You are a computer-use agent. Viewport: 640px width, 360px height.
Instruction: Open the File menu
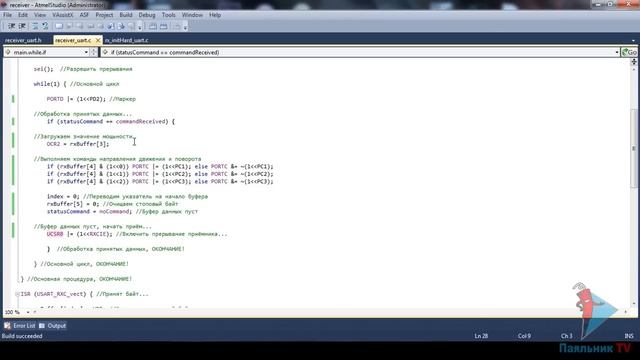[x=7, y=15]
